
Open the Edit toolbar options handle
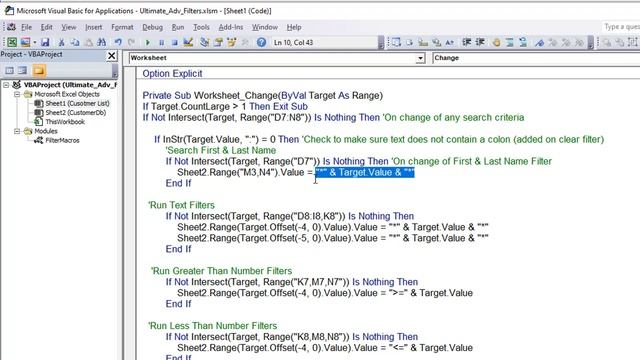click(591, 43)
